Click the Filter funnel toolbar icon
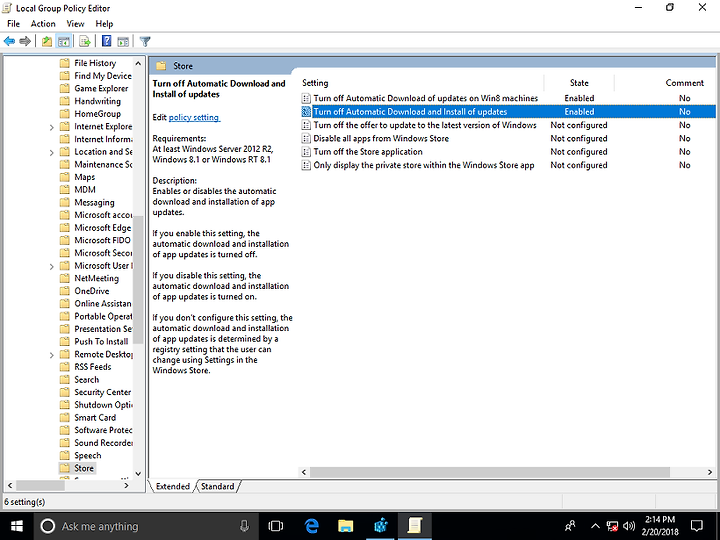 [x=145, y=41]
